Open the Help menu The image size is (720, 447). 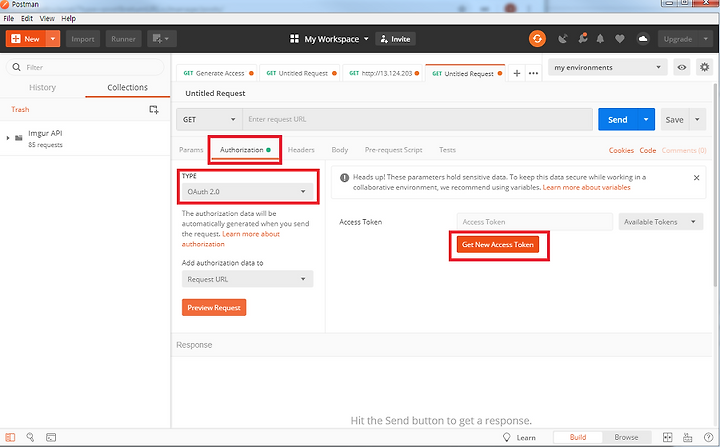point(68,18)
